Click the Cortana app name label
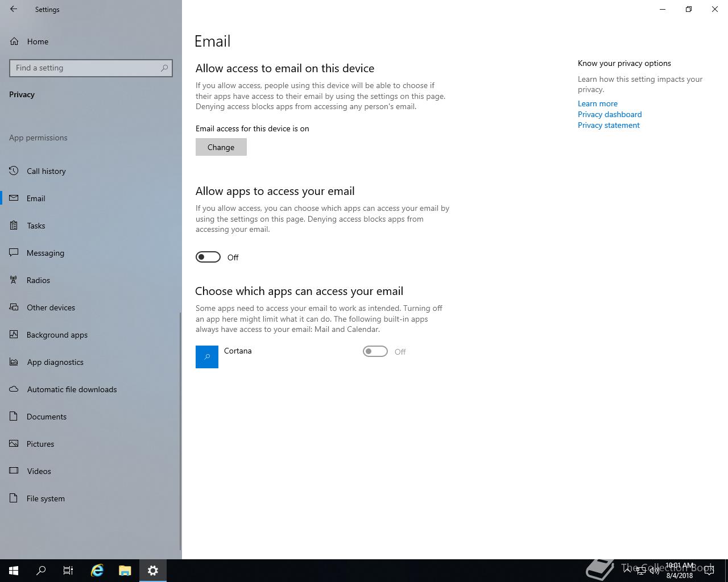This screenshot has width=728, height=582. [238, 351]
